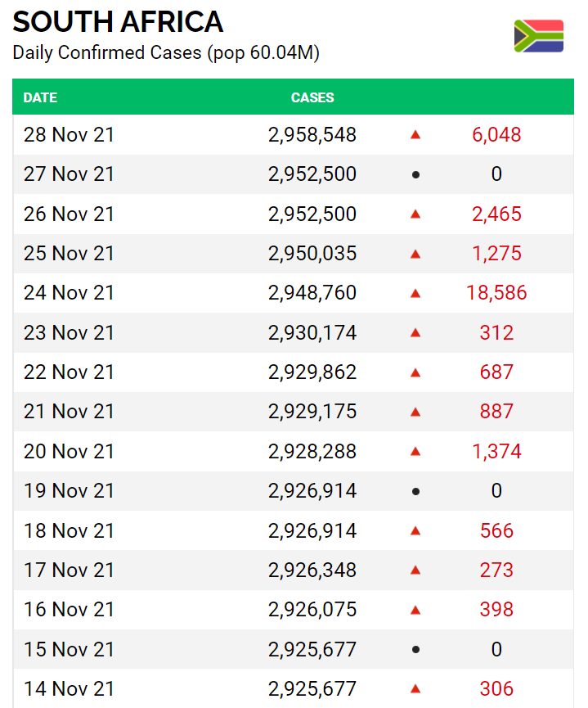Click total cases 2,926,075
The image size is (588, 708).
click(312, 610)
